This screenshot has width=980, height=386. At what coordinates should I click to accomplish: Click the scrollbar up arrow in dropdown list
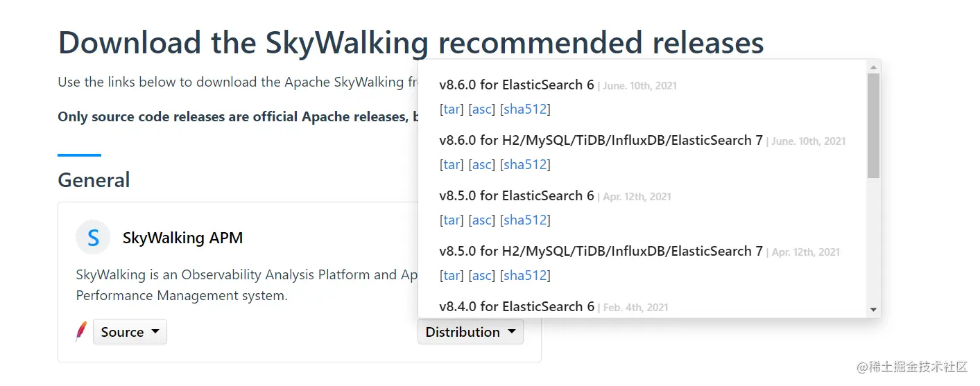coord(873,67)
